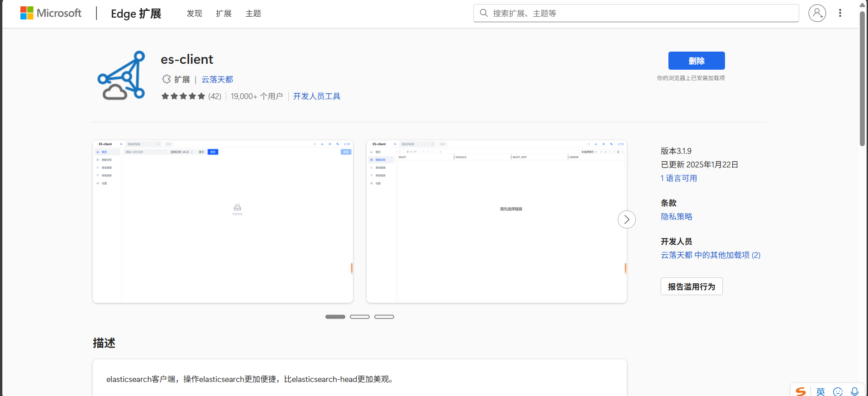The height and width of the screenshot is (396, 868).
Task: Click the 删除 button to remove extension
Action: (696, 61)
